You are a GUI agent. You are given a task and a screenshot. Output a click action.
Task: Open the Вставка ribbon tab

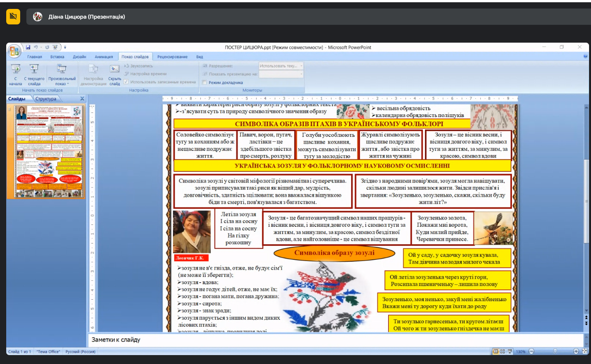[x=57, y=57]
